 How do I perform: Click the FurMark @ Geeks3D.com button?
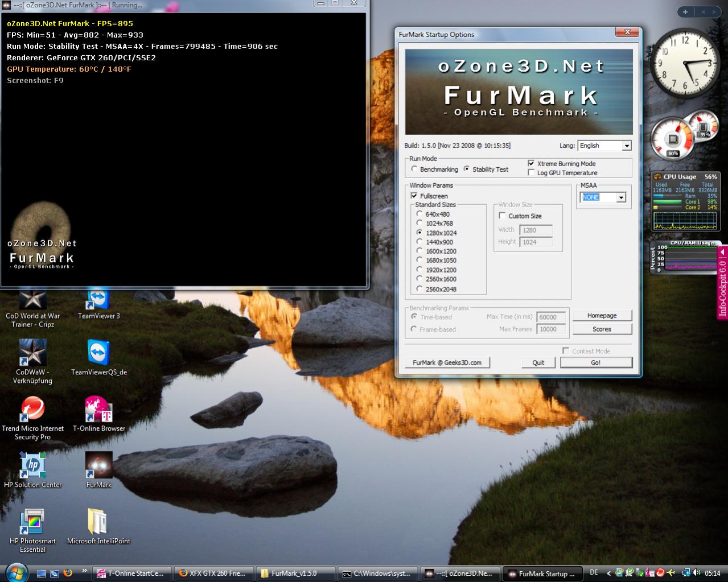pyautogui.click(x=447, y=362)
